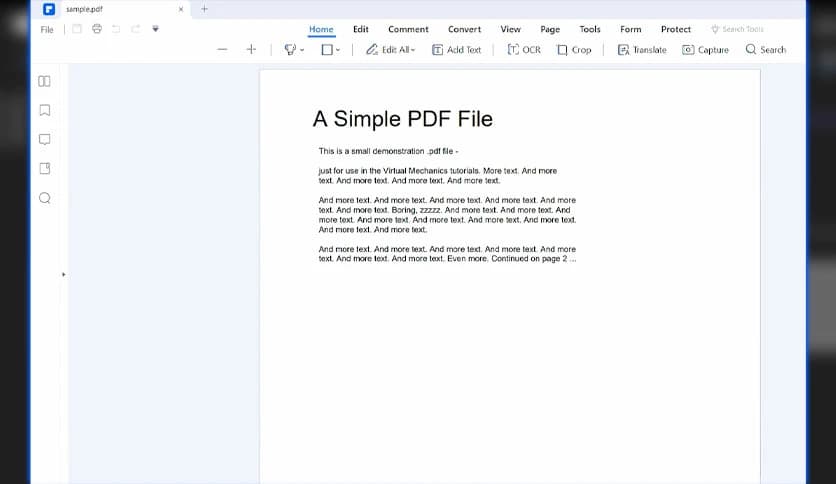Zoom in with the plus button

pos(251,50)
